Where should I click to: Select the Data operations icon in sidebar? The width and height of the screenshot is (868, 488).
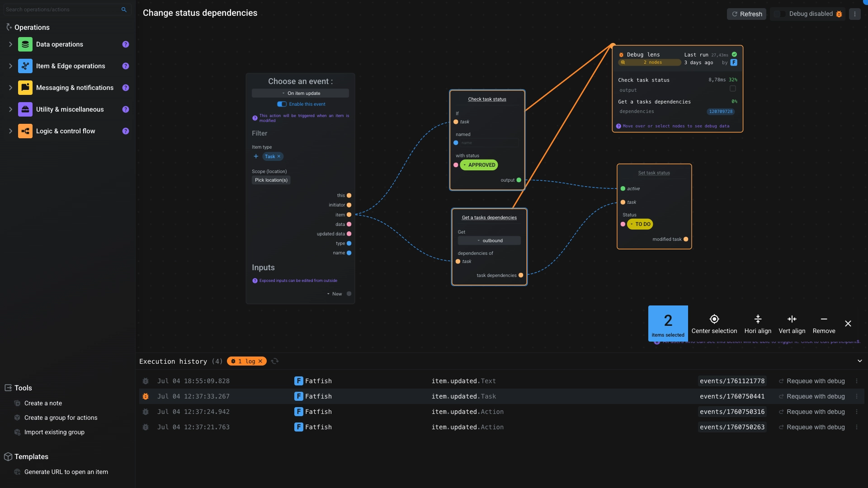point(25,44)
